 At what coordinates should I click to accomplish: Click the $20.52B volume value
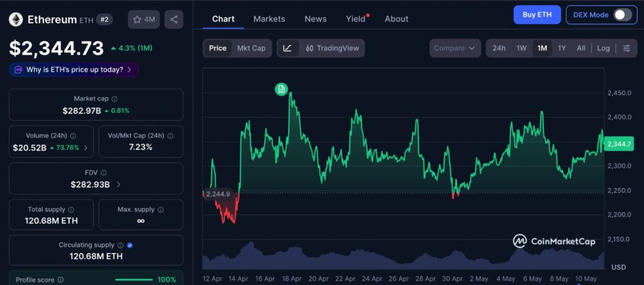tap(30, 148)
